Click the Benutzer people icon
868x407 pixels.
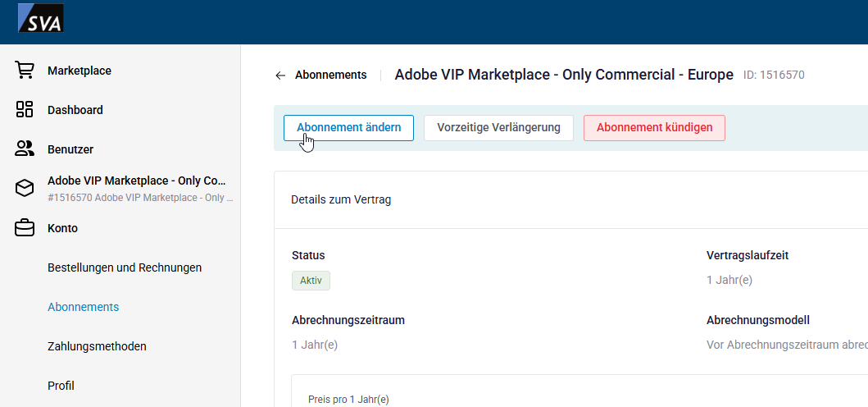(x=25, y=149)
